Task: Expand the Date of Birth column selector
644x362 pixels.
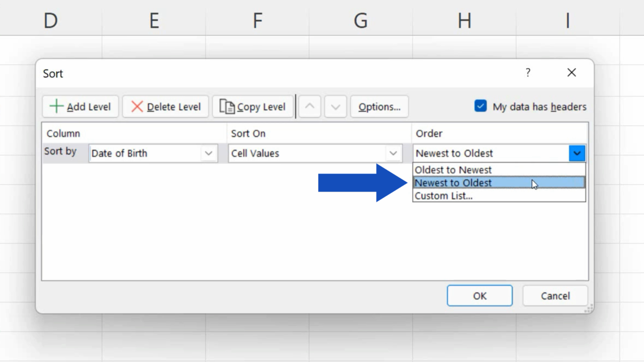Action: [x=208, y=153]
